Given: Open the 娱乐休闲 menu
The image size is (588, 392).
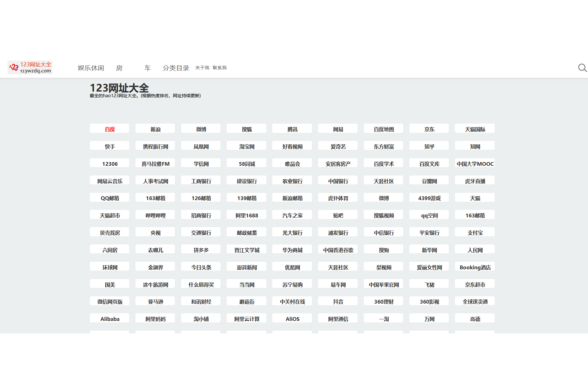Looking at the screenshot, I should click(91, 68).
